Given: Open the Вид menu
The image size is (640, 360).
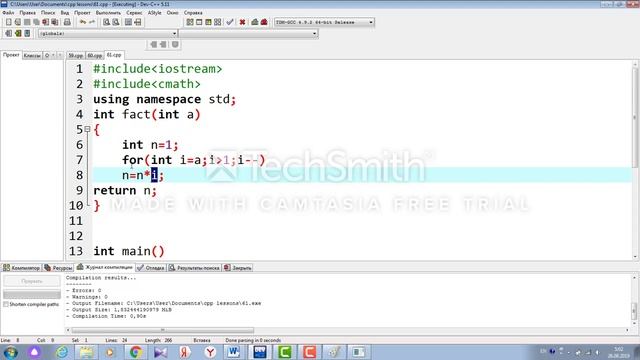Looking at the screenshot, I should point(65,13).
